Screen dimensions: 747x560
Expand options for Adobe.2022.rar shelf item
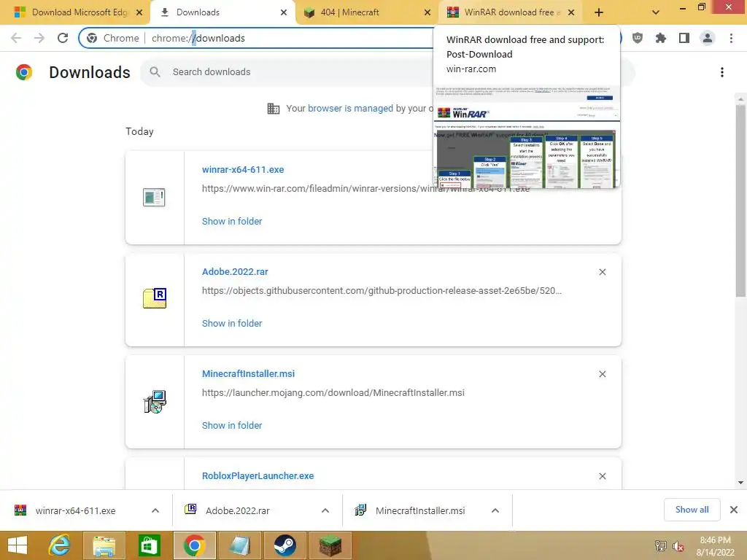pyautogui.click(x=325, y=510)
